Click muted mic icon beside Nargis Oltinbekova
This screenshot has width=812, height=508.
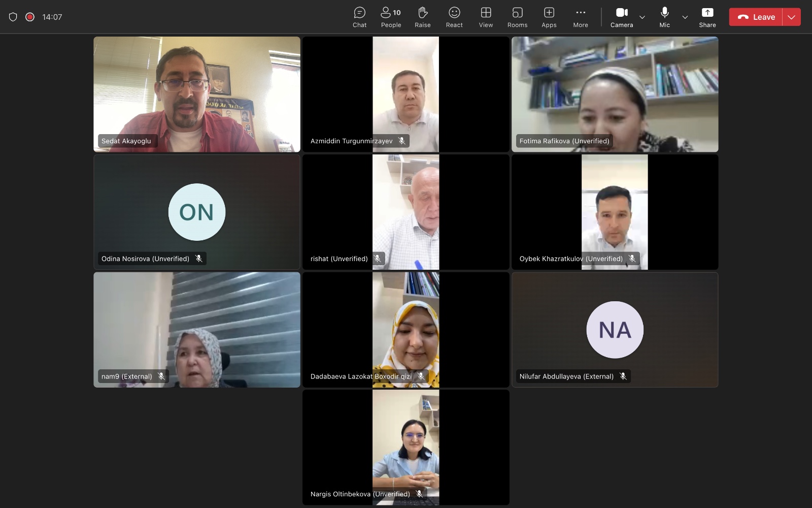[x=419, y=494]
